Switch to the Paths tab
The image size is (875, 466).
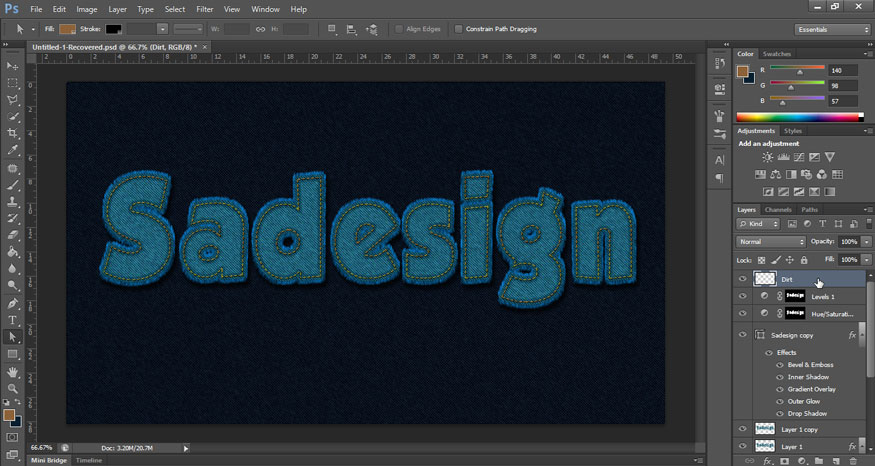click(x=809, y=210)
